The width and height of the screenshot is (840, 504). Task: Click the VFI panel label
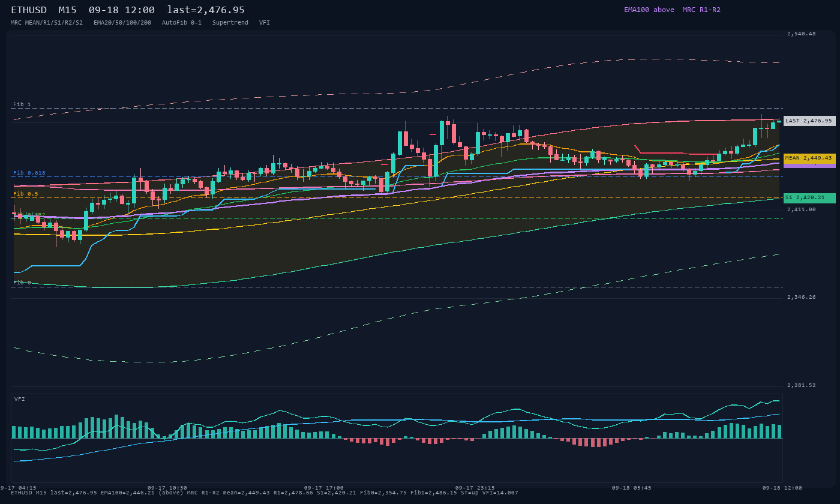pos(20,399)
